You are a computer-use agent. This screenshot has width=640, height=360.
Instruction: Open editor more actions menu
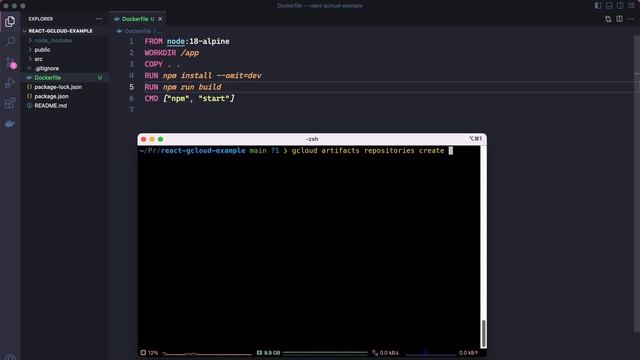[x=631, y=19]
